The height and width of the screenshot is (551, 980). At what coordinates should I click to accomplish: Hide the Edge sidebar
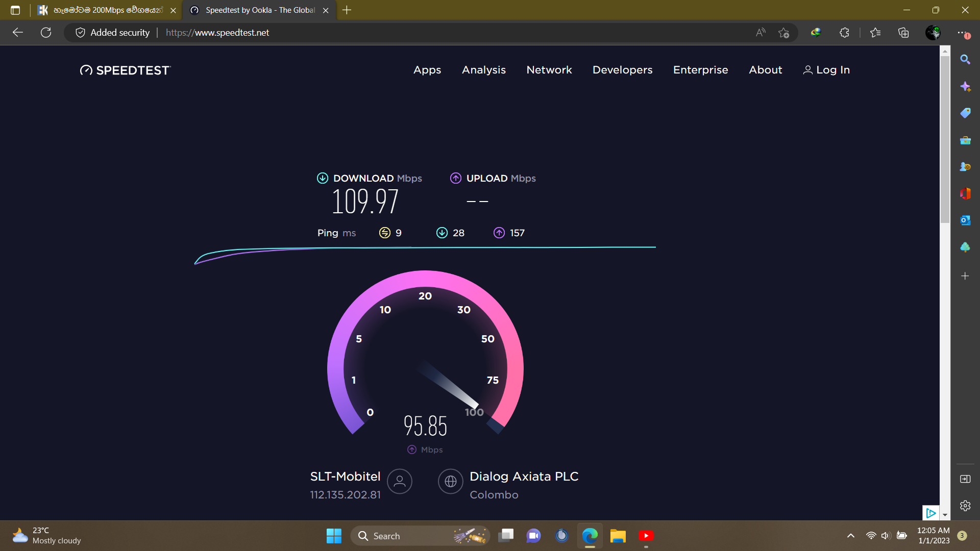pyautogui.click(x=965, y=479)
